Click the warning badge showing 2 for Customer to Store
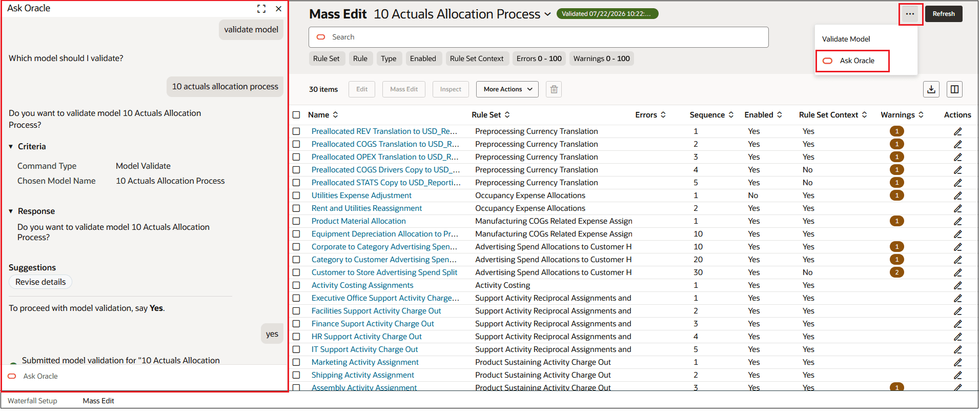The height and width of the screenshot is (411, 980). coord(896,272)
